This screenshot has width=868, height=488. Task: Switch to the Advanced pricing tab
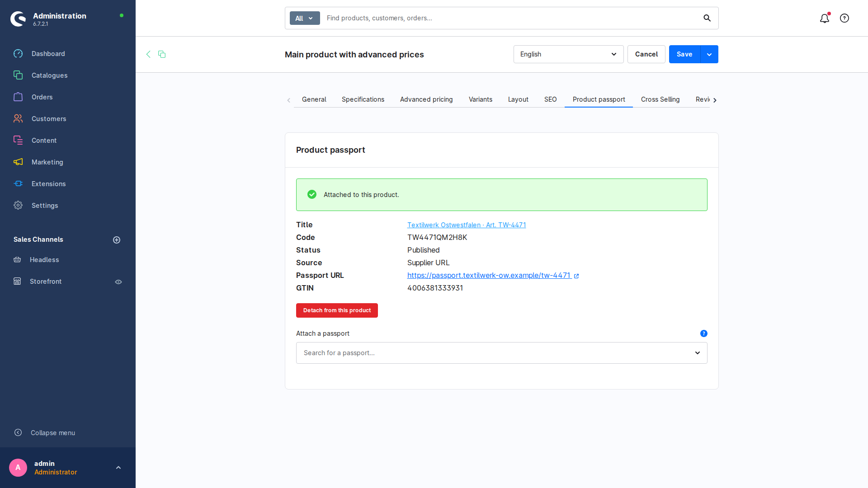(x=426, y=99)
